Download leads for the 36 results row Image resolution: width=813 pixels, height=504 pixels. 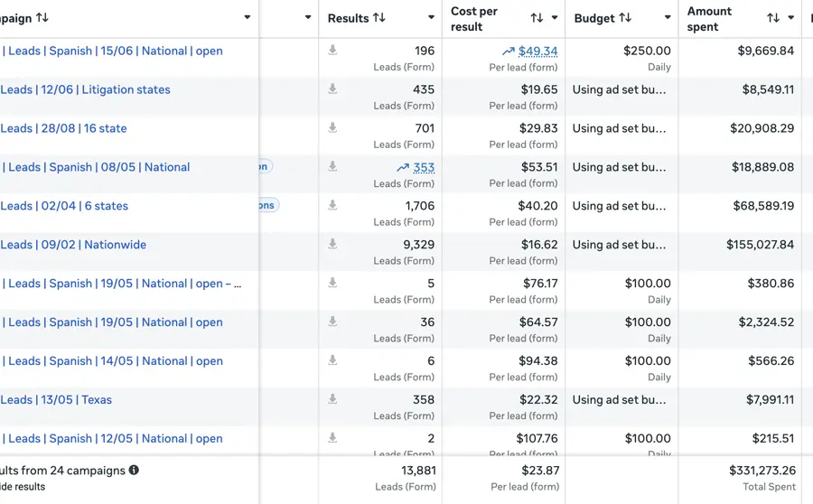click(332, 322)
